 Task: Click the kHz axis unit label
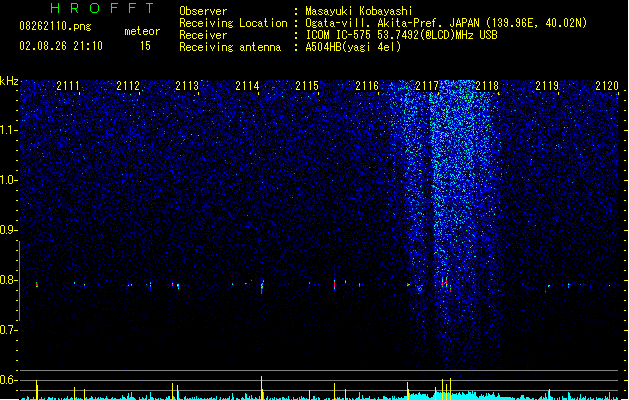coord(9,81)
